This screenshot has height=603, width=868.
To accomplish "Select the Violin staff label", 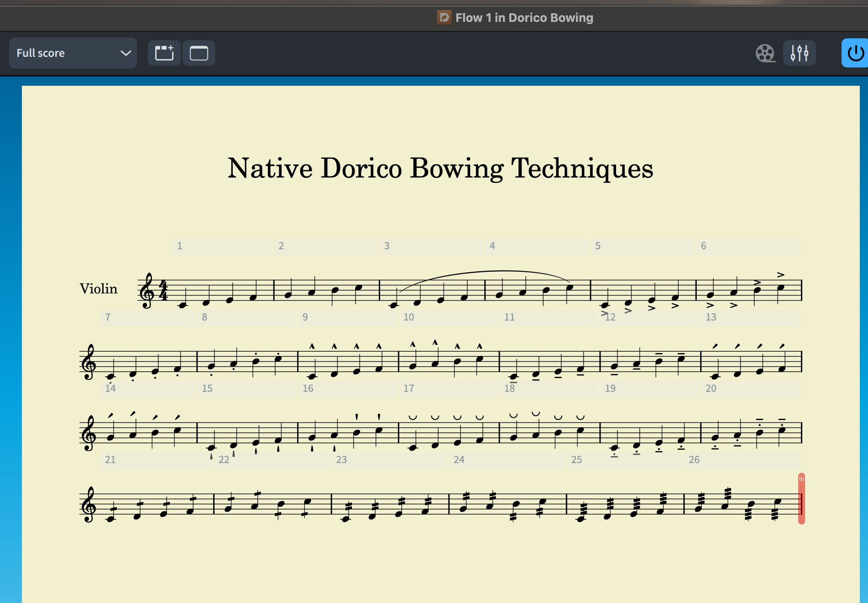I will [99, 289].
